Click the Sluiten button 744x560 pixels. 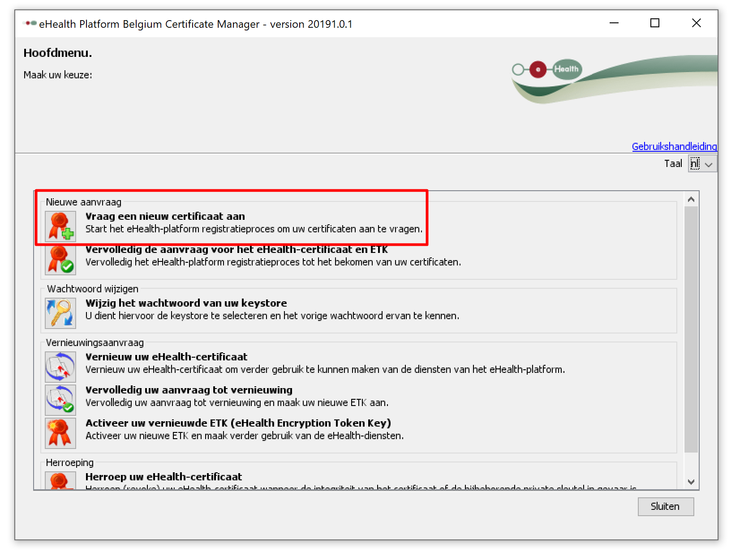[666, 507]
